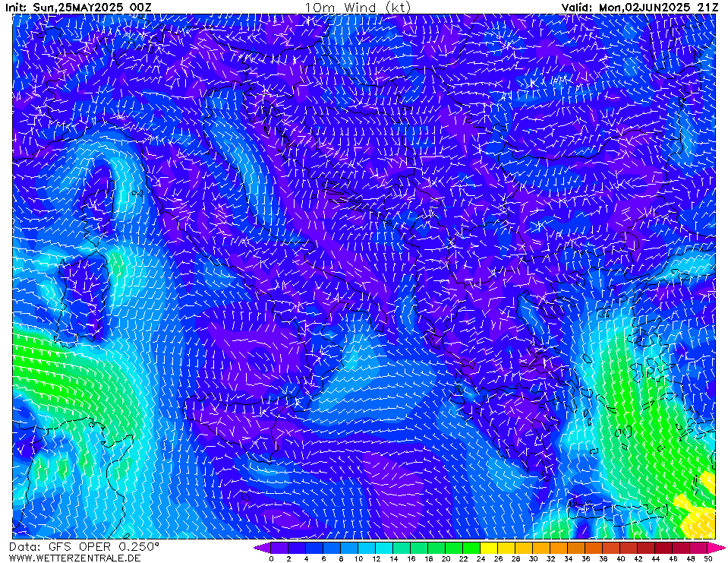Select the red-orange 38–40 kt legend swatch

pos(611,547)
